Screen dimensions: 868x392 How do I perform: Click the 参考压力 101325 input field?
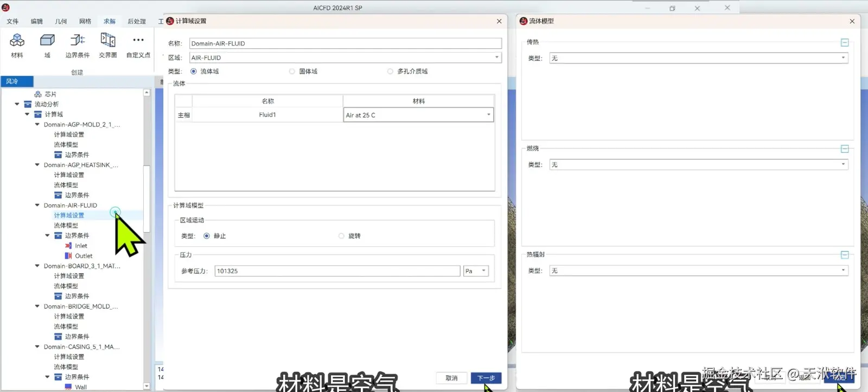point(337,271)
